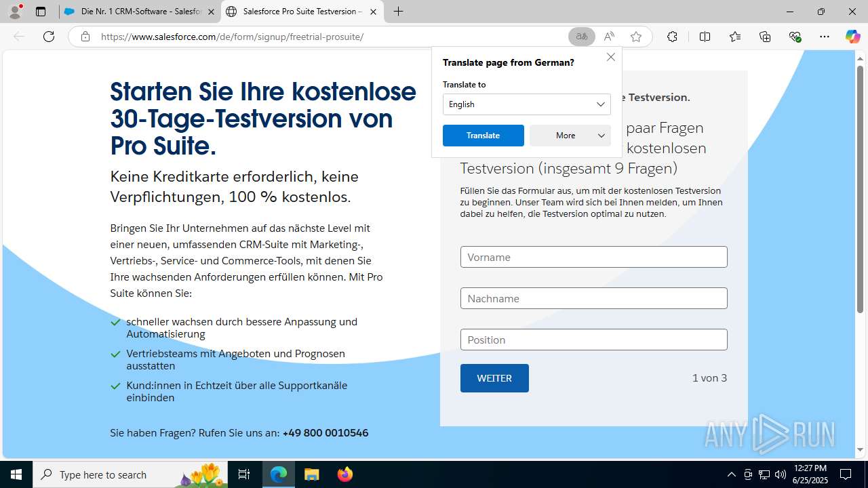Open the Favorites list icon
The height and width of the screenshot is (488, 868).
(735, 37)
